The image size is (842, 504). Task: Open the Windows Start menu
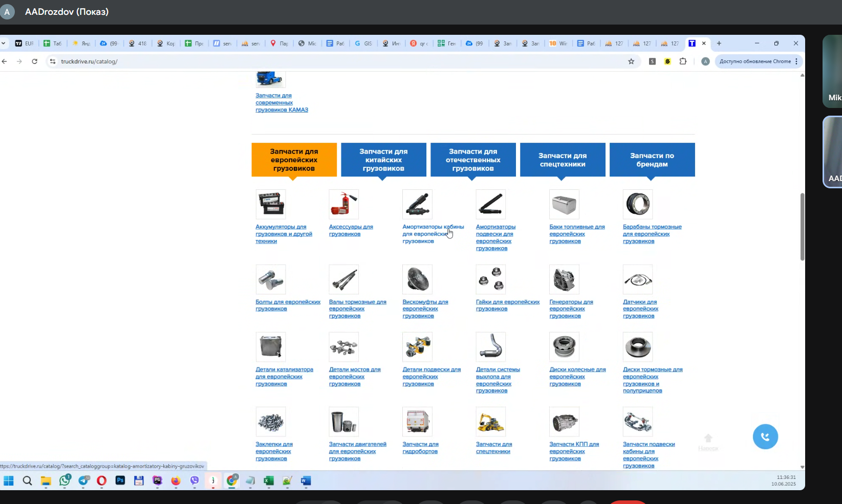pyautogui.click(x=9, y=480)
